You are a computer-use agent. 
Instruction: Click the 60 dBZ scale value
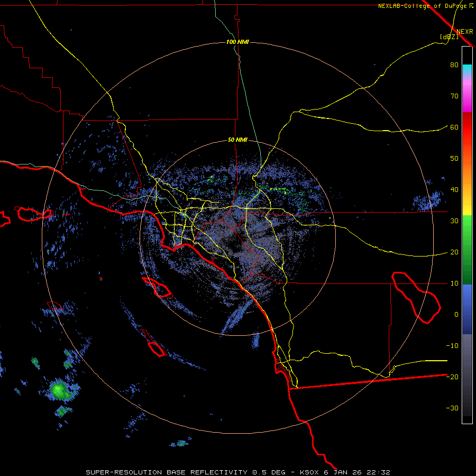point(454,127)
